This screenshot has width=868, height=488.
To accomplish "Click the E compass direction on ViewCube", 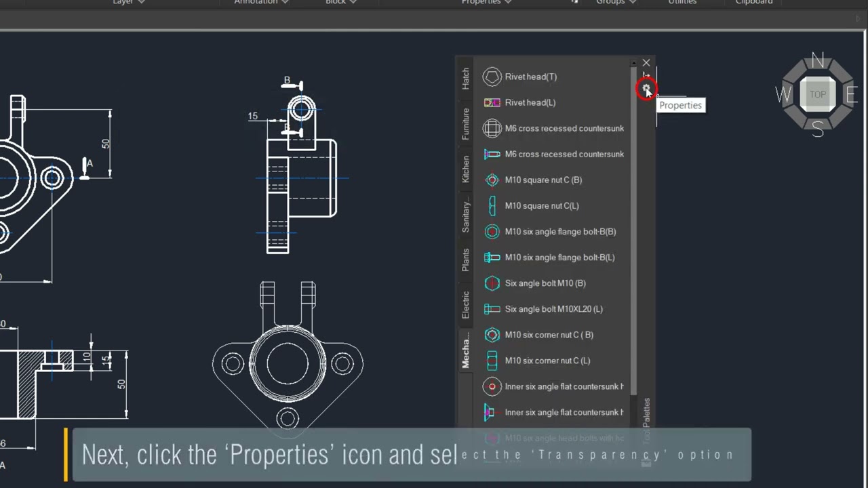I will point(851,95).
